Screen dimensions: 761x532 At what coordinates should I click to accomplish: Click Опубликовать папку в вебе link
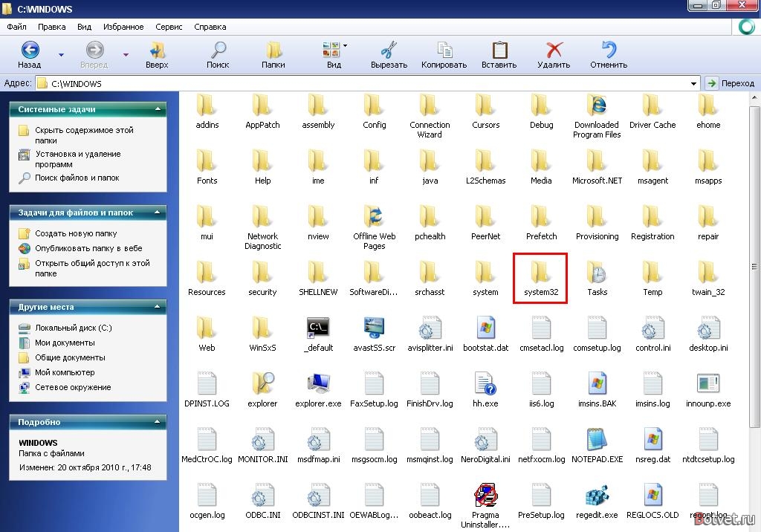pos(88,248)
